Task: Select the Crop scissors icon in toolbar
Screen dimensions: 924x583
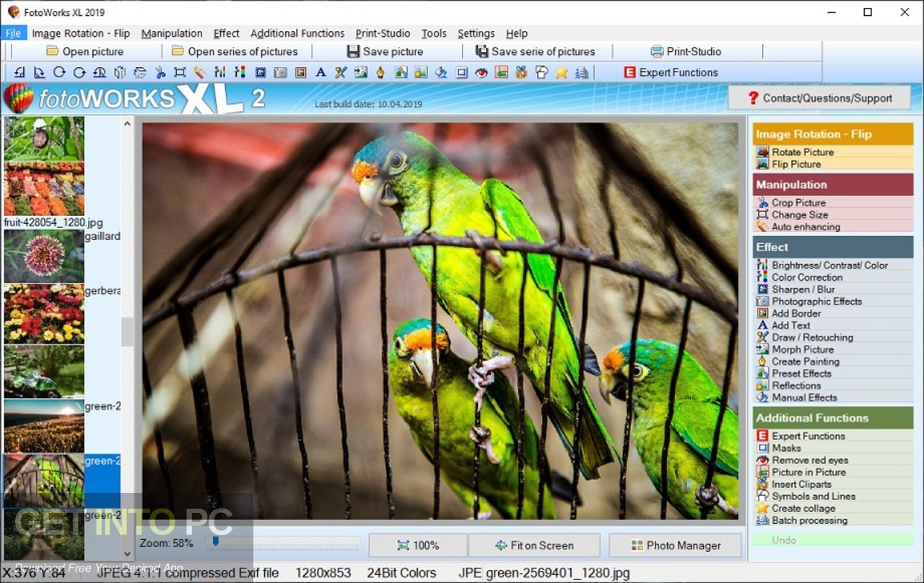Action: (x=160, y=72)
